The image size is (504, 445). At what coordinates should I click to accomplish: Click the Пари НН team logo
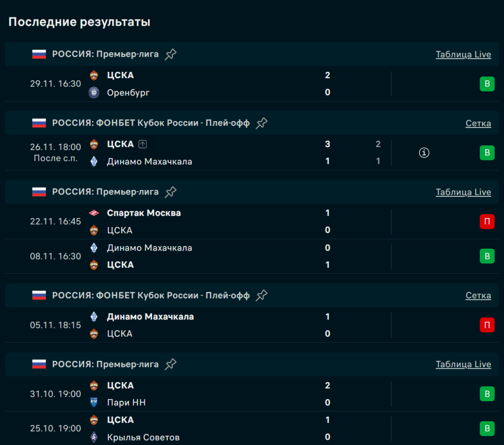click(x=94, y=403)
